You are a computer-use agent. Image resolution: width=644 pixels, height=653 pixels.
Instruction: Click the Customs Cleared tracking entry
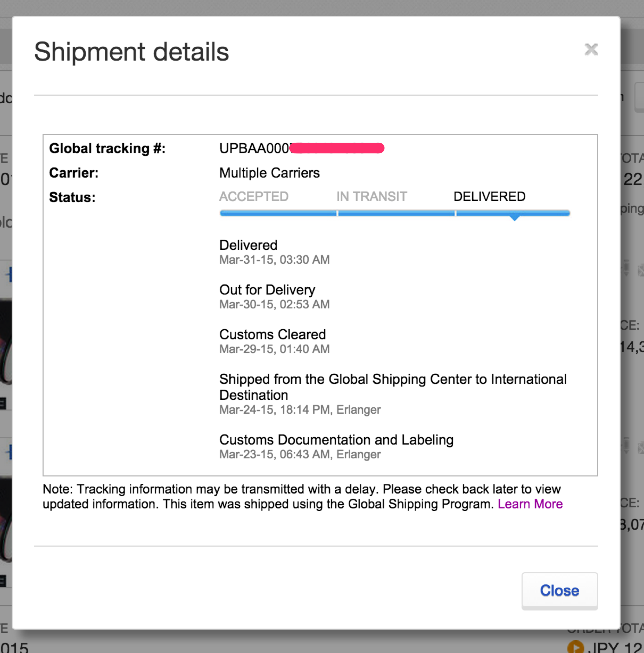coord(272,334)
